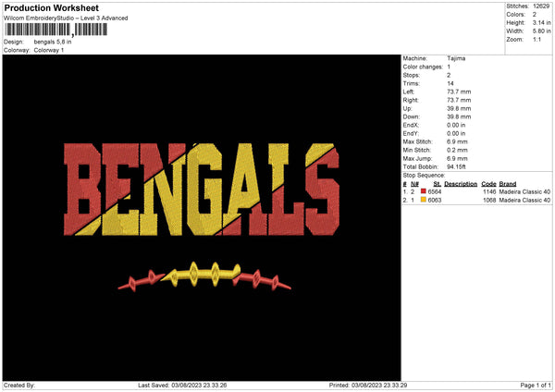Click the 'EndY:' label

click(411, 134)
